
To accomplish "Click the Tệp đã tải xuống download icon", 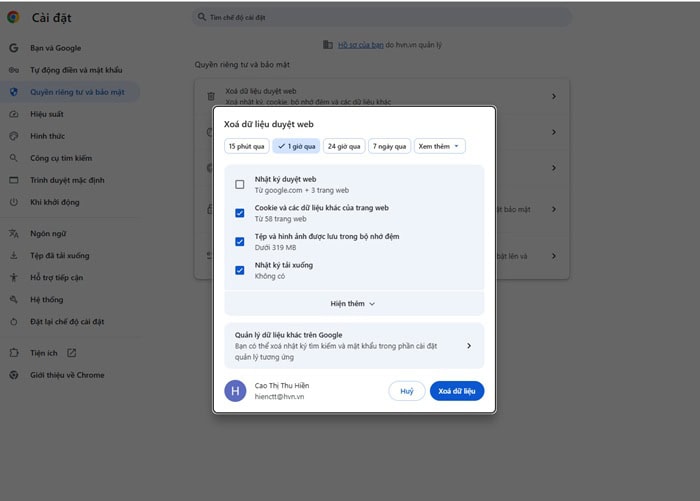I will [x=13, y=255].
